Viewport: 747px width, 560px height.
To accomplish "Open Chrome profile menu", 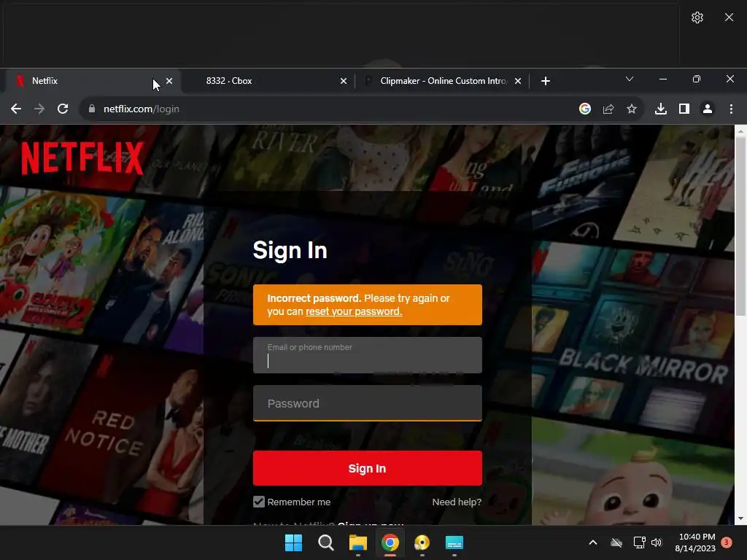I will [708, 109].
